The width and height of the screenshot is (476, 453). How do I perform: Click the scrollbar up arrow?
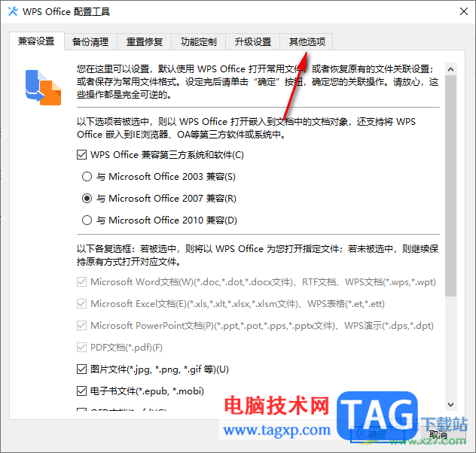pyautogui.click(x=451, y=69)
